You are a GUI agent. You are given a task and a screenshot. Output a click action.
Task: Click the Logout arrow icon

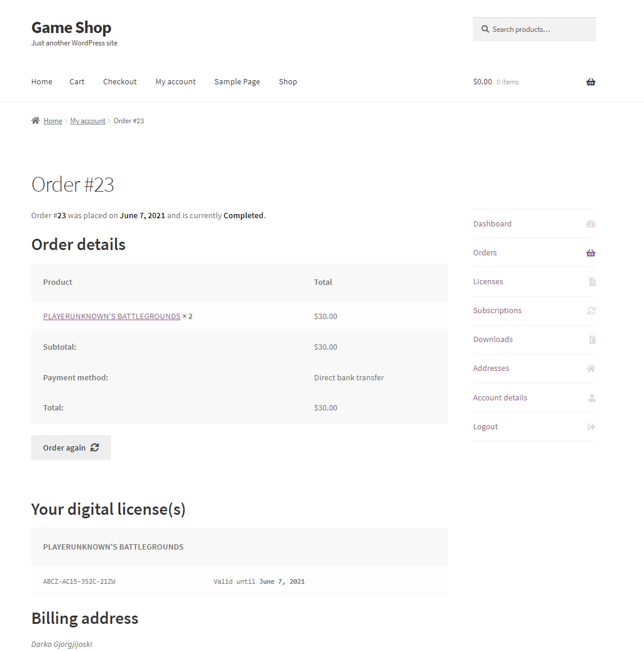click(592, 427)
